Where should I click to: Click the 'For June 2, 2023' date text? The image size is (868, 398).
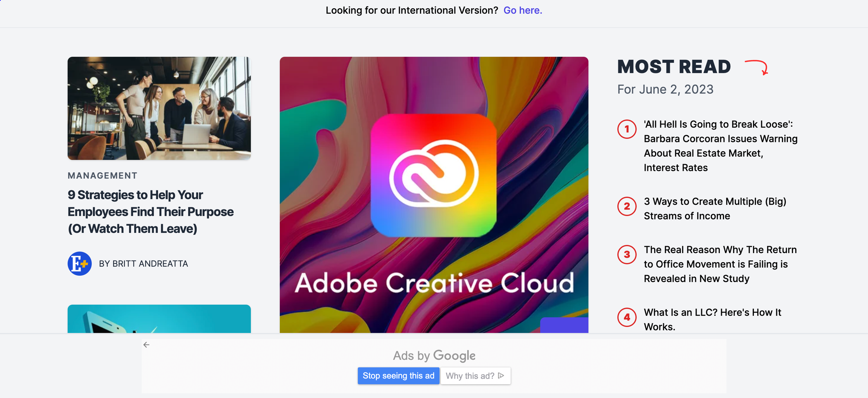coord(665,89)
